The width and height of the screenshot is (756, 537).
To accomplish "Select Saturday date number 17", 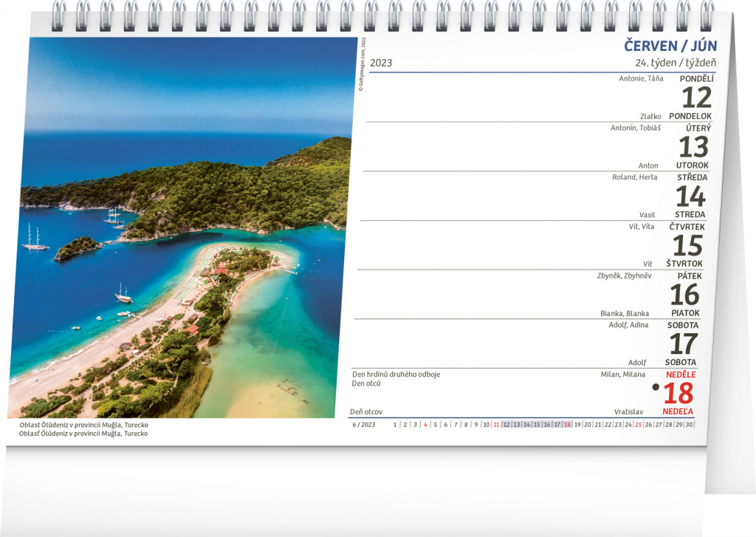I will click(x=683, y=344).
